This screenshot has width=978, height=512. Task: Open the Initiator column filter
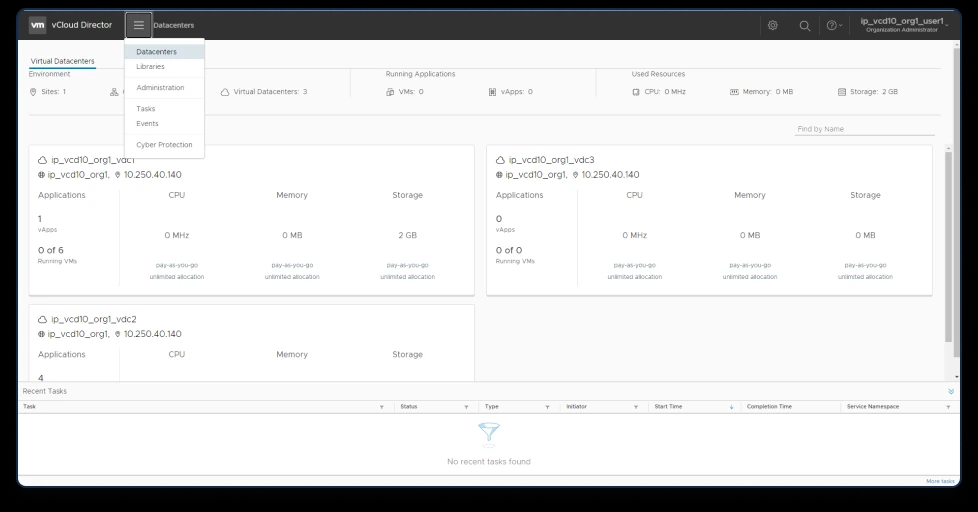tap(636, 407)
